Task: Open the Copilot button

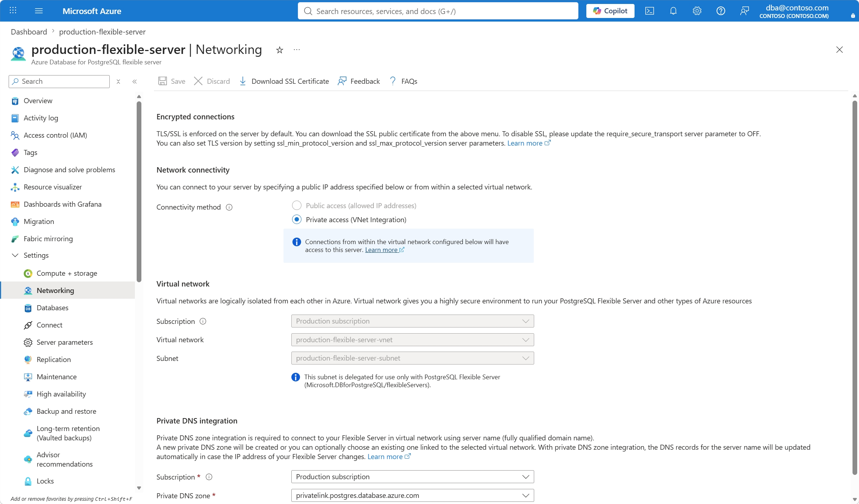Action: (x=610, y=11)
